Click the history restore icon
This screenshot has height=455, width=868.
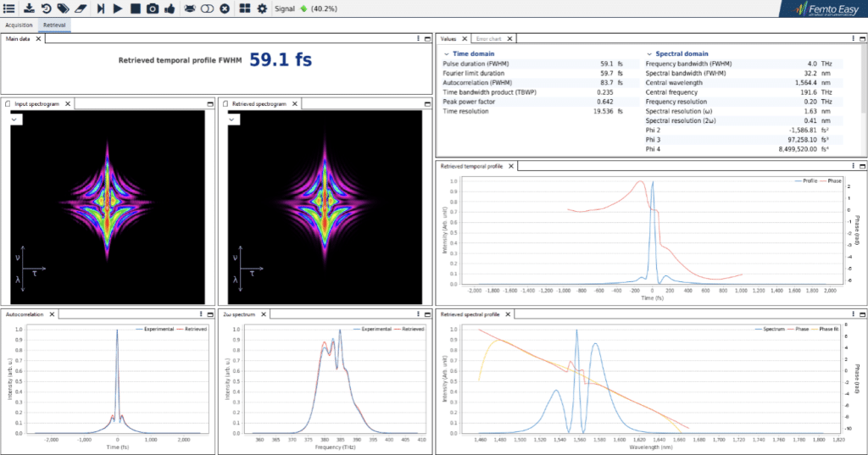pyautogui.click(x=46, y=8)
